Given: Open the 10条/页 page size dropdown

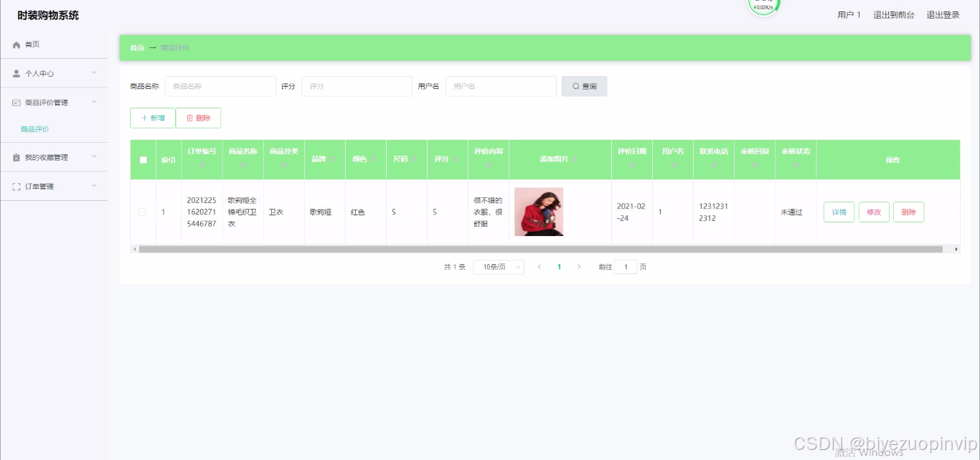Looking at the screenshot, I should point(499,267).
